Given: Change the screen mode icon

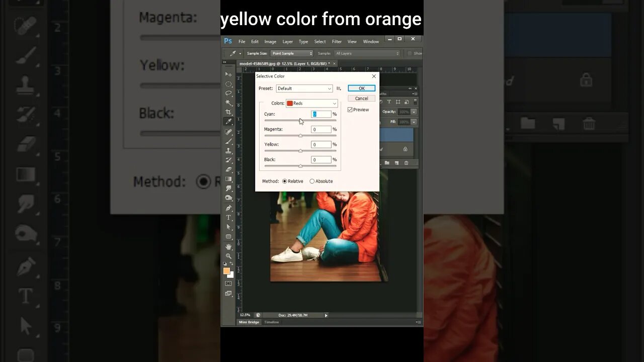Looking at the screenshot, I should pos(228,294).
